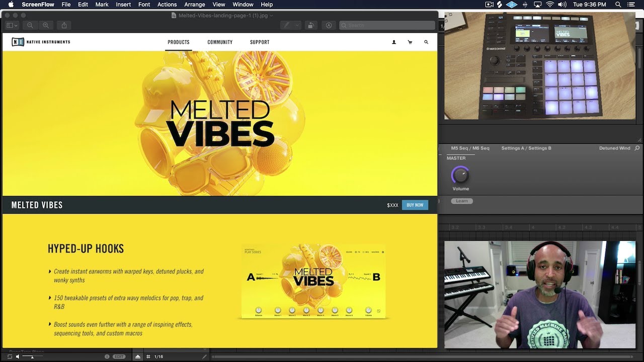Select M5 Seq / M6 Seq tab in Maschine

[470, 148]
